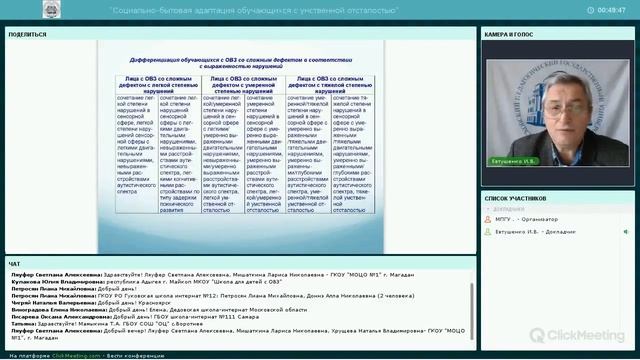Click the 'Вести конференции' footer link
Viewport: 640px width, 360px height.
coord(136,356)
